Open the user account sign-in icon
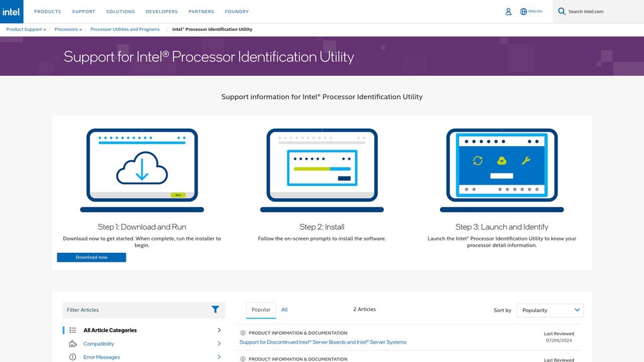Screen dimensions: 644x362 click(508, 11)
